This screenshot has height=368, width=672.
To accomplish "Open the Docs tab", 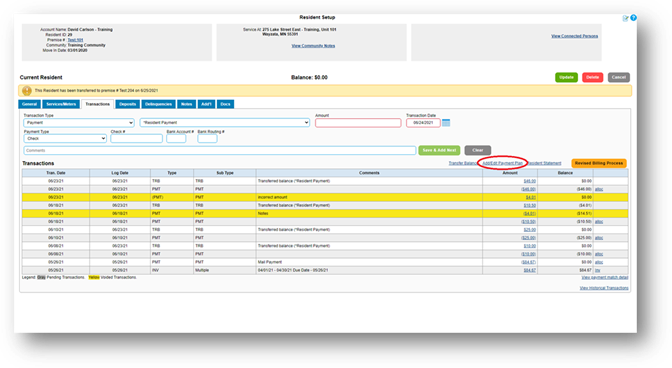I will pyautogui.click(x=225, y=104).
